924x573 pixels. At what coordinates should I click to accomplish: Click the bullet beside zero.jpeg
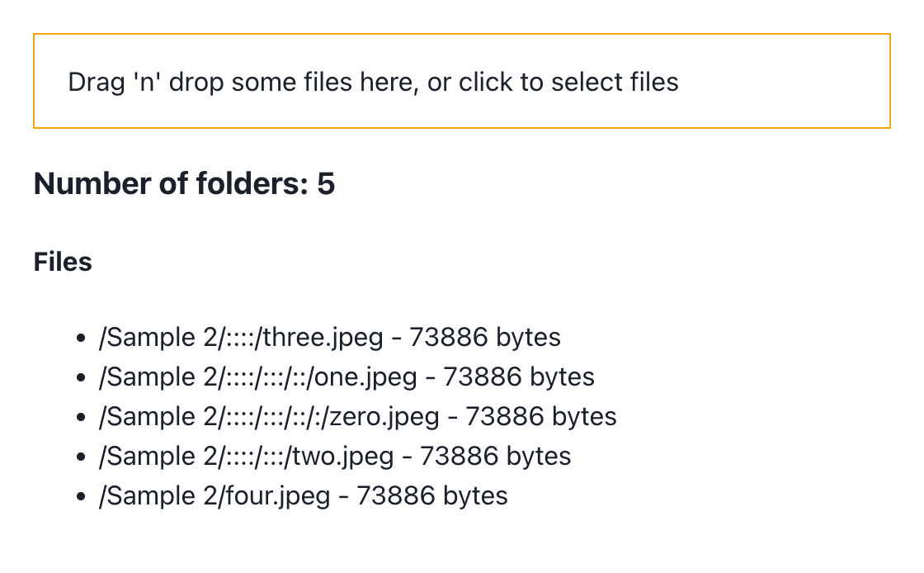pos(82,418)
